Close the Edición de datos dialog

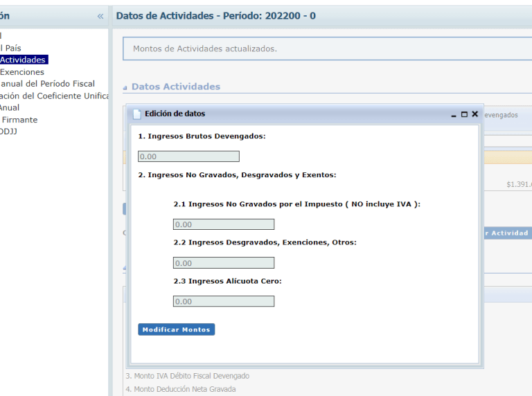coord(475,114)
